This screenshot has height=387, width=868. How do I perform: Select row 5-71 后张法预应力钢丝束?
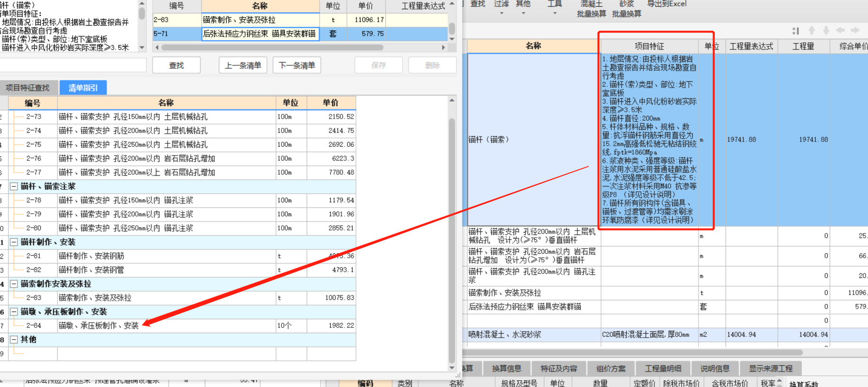pyautogui.click(x=300, y=34)
